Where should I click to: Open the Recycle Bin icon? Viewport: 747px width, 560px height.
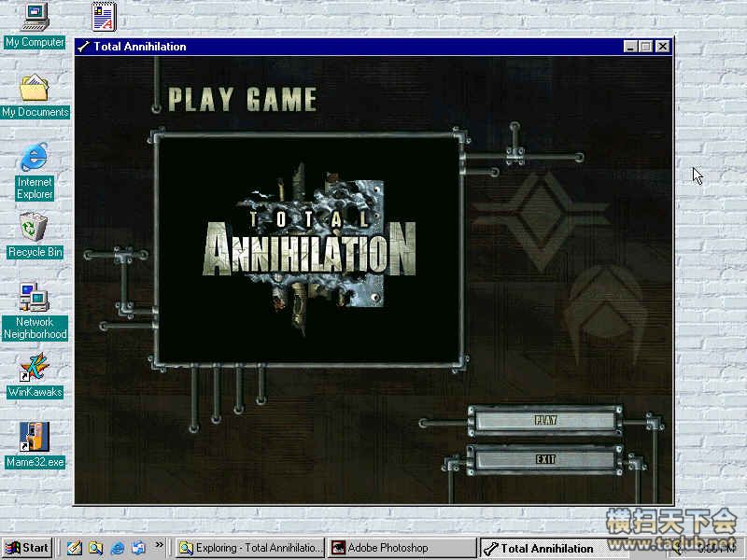pyautogui.click(x=35, y=227)
